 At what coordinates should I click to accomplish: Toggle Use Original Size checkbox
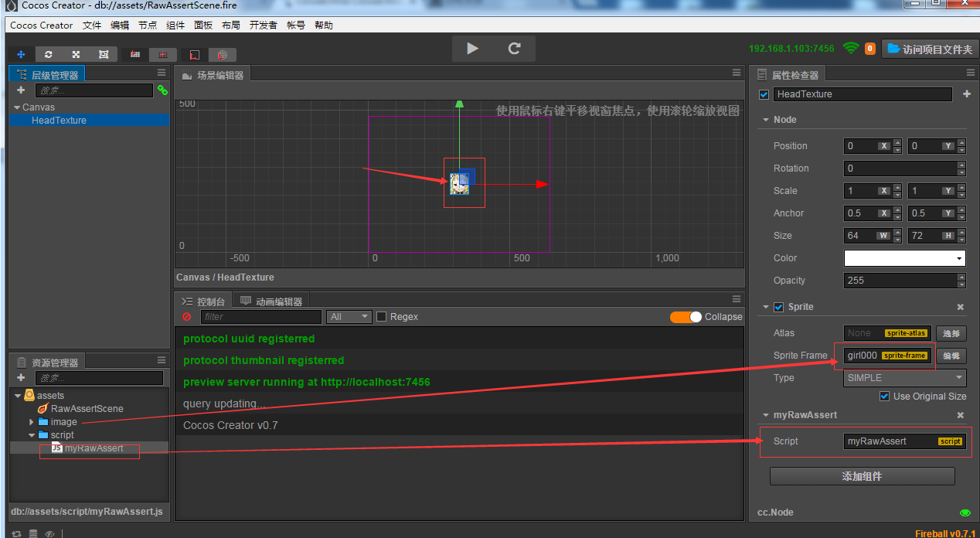(x=884, y=397)
